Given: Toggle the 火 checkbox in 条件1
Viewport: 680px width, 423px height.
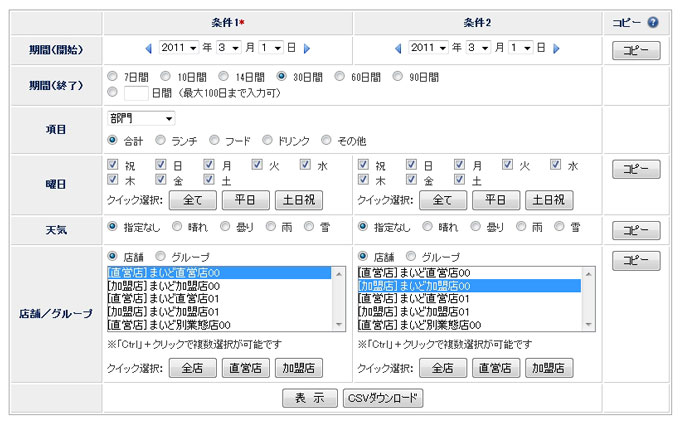Looking at the screenshot, I should 257,164.
